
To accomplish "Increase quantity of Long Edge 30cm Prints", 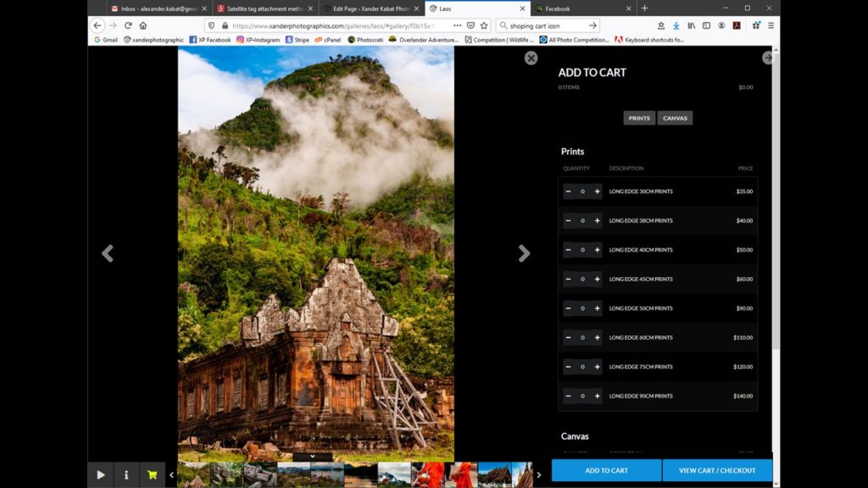I will (x=597, y=191).
